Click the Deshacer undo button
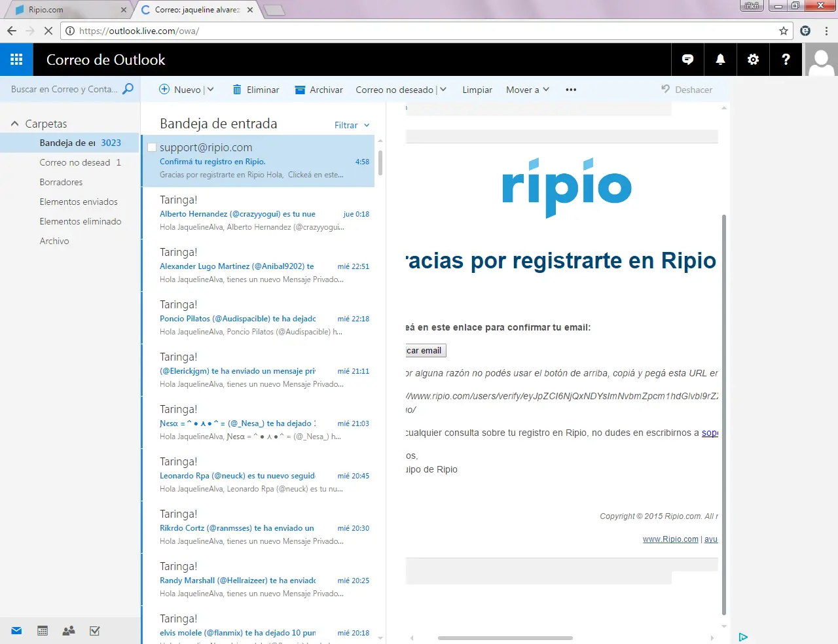838x644 pixels. click(x=687, y=90)
